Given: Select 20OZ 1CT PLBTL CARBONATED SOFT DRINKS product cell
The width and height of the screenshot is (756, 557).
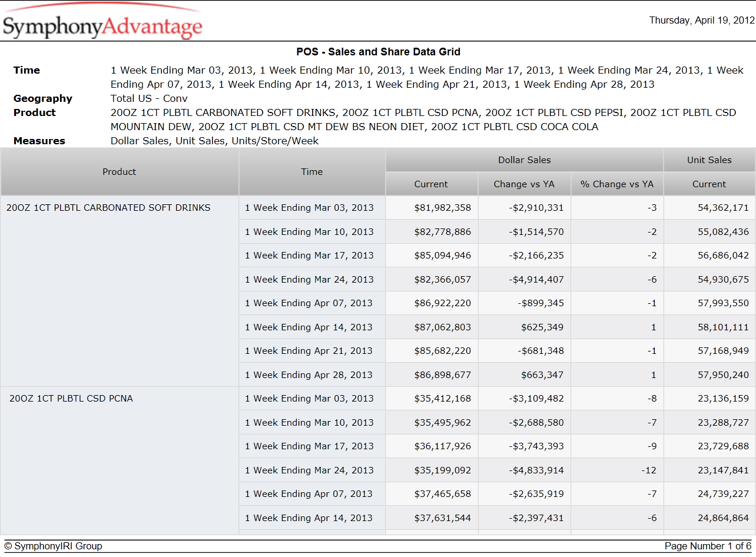Looking at the screenshot, I should (120, 291).
